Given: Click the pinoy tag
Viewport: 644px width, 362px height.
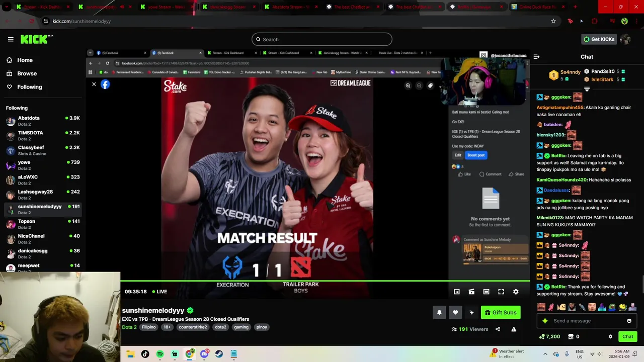Looking at the screenshot, I should [x=262, y=327].
